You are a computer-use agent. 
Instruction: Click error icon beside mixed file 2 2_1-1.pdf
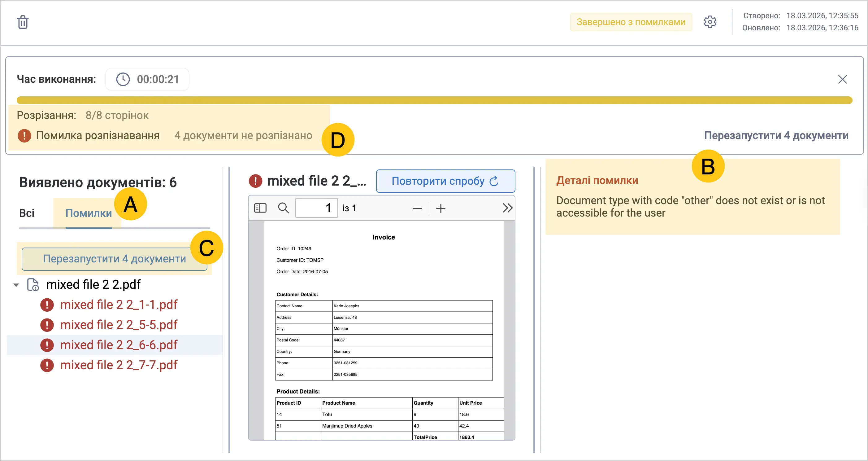[x=47, y=305]
